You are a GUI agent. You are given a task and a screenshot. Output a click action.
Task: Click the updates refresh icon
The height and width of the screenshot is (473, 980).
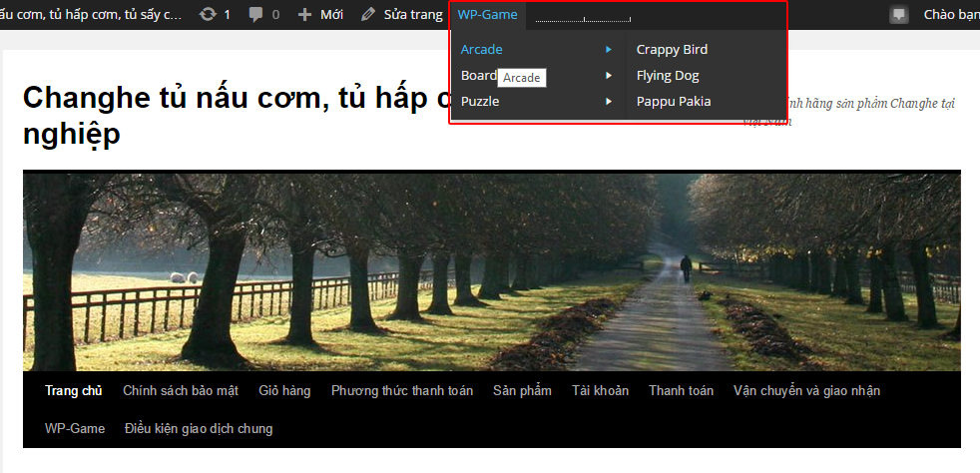coord(208,14)
